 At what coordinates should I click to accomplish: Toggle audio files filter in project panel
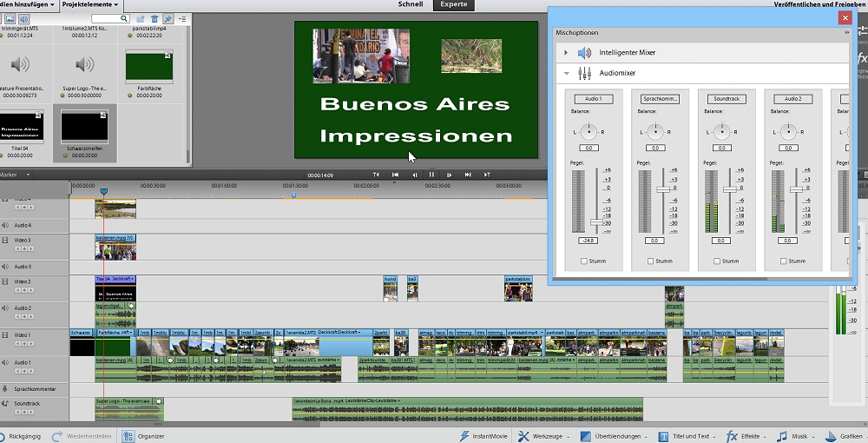(23, 19)
